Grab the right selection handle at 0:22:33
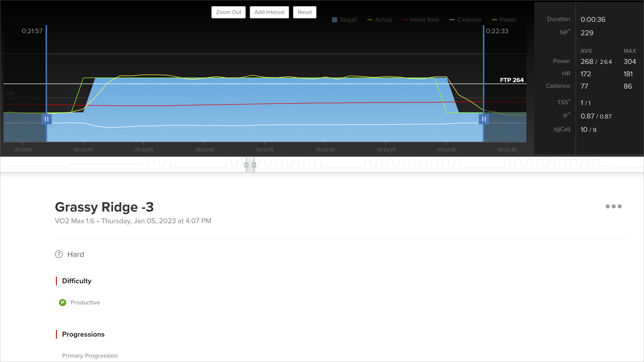This screenshot has height=362, width=644. click(x=484, y=119)
